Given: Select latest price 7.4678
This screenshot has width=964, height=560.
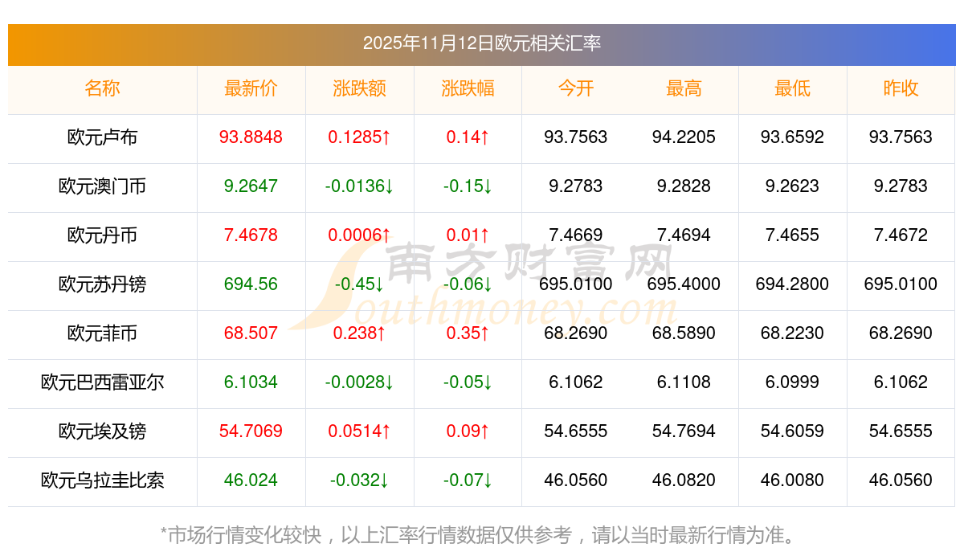Looking at the screenshot, I should (x=251, y=235).
